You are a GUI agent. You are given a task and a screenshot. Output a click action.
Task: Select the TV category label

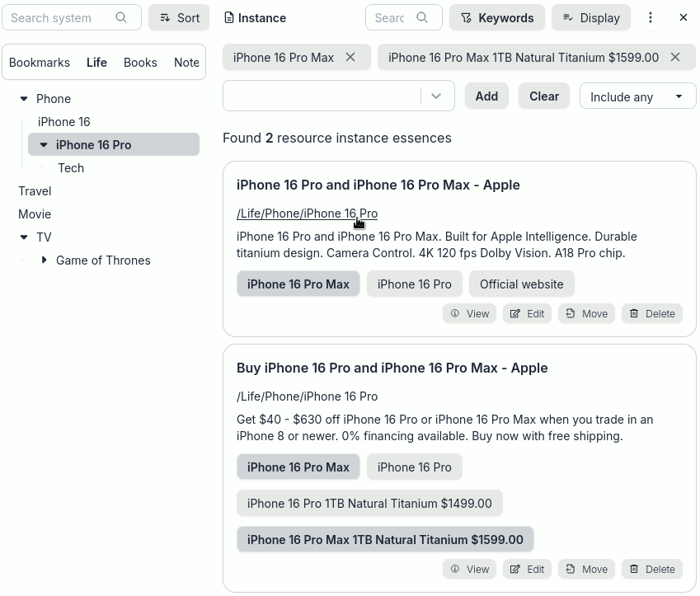point(44,237)
